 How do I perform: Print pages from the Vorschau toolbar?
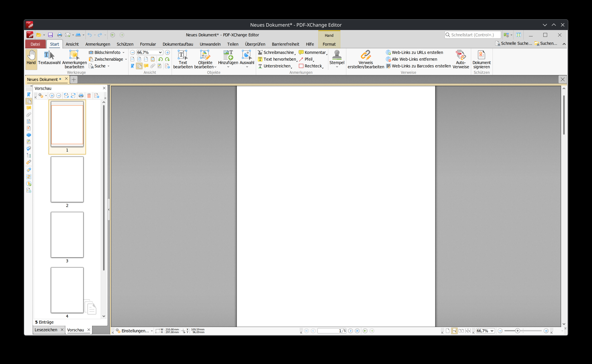tap(81, 96)
